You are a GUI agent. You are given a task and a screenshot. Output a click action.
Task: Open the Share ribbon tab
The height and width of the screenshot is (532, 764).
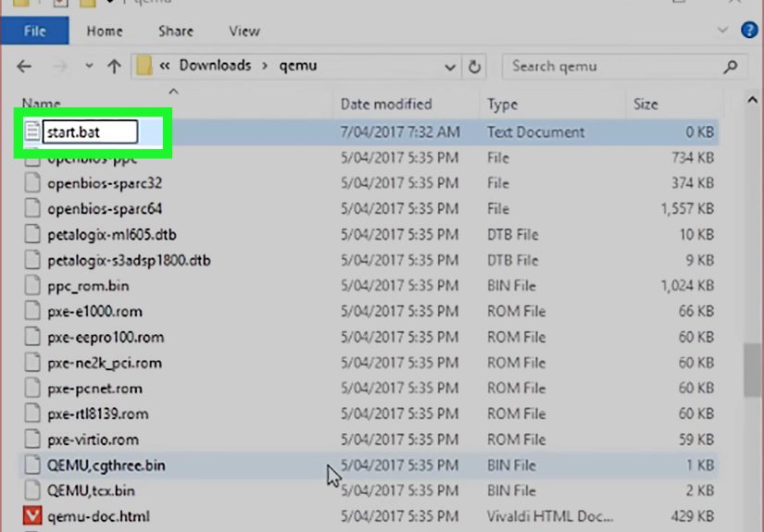click(x=175, y=31)
